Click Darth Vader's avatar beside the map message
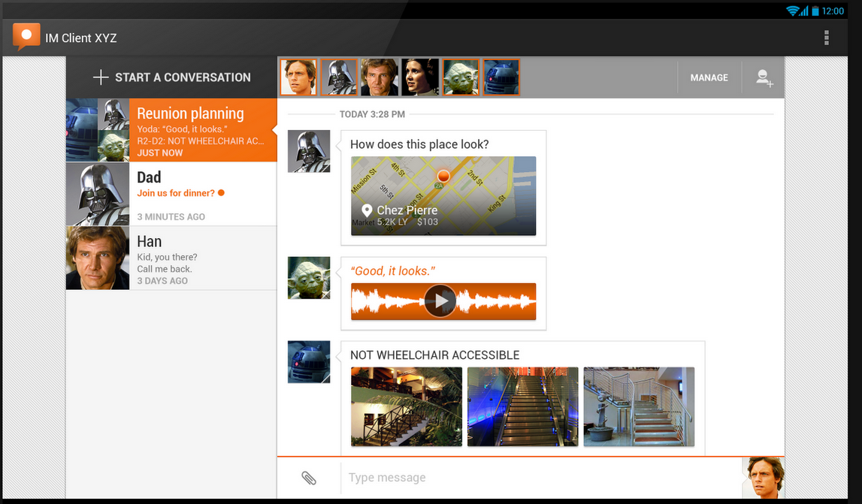This screenshot has width=862, height=504. click(309, 151)
